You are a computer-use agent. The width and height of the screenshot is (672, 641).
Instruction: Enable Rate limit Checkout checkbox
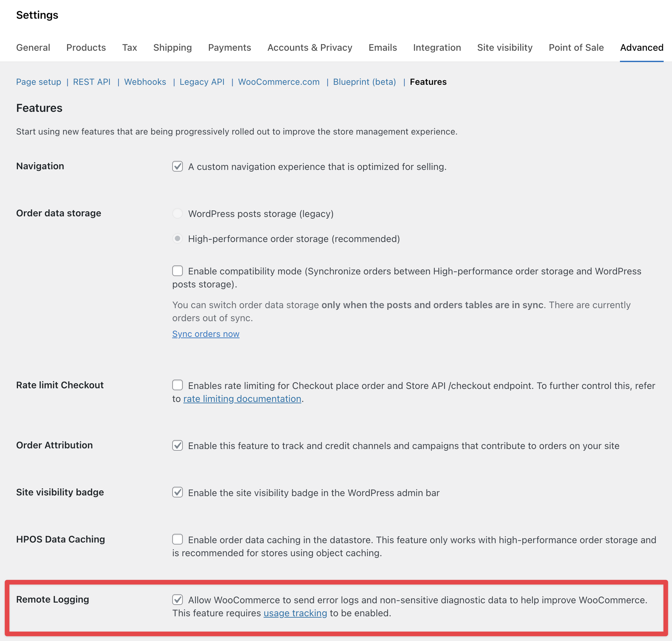coord(177,385)
